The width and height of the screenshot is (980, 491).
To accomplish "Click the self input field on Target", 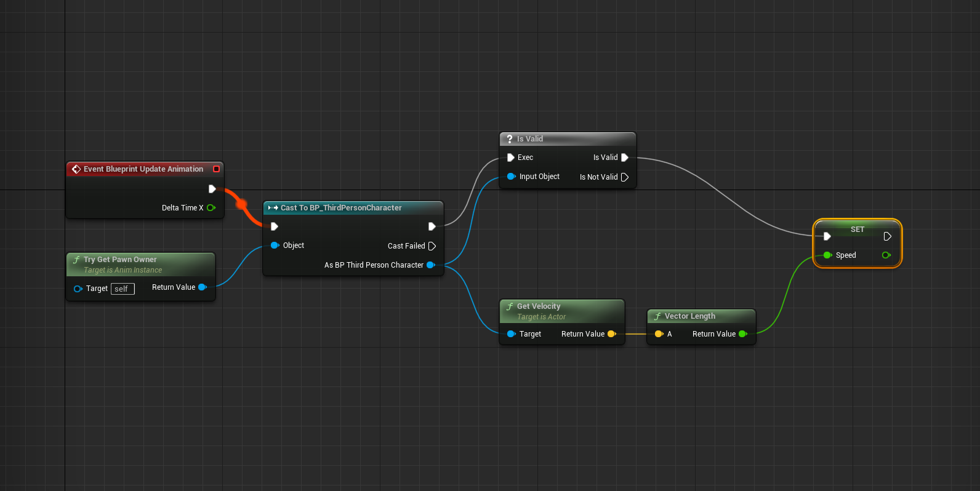I will point(122,289).
